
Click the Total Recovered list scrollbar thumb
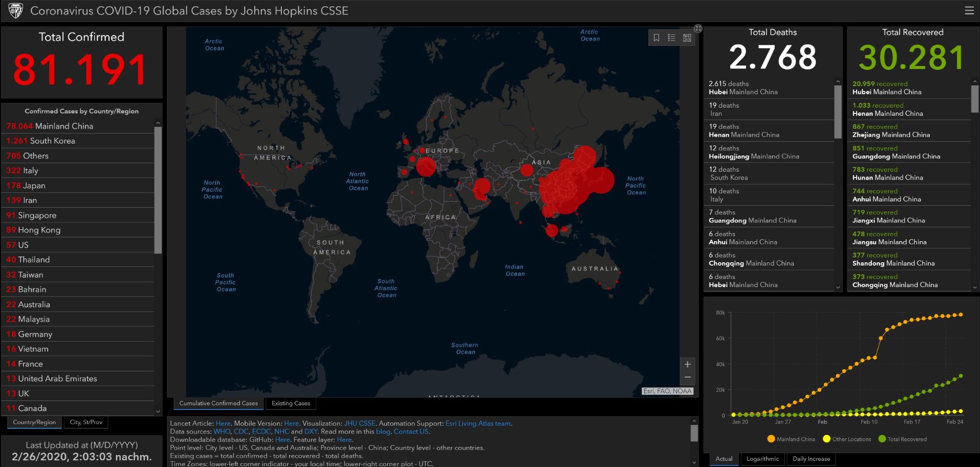pos(975,99)
